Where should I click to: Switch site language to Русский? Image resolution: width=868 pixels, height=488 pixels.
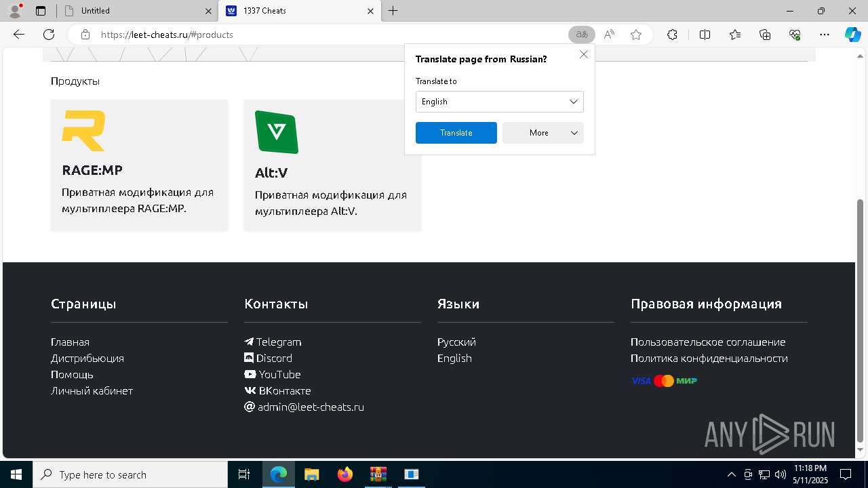coord(456,342)
